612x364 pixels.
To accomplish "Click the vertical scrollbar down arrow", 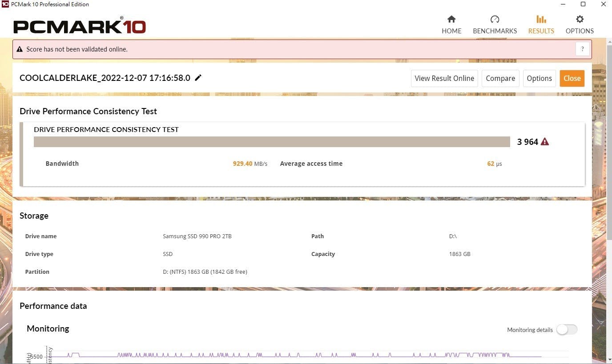I will point(609,359).
